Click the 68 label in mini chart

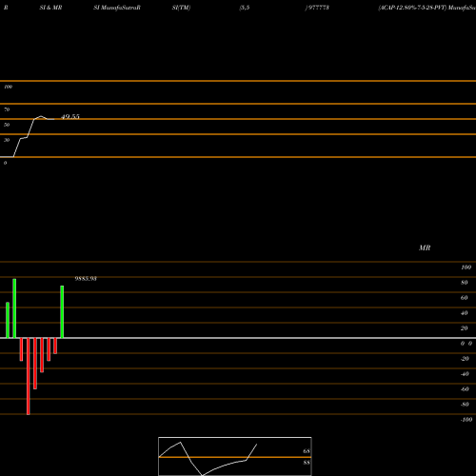[307, 451]
